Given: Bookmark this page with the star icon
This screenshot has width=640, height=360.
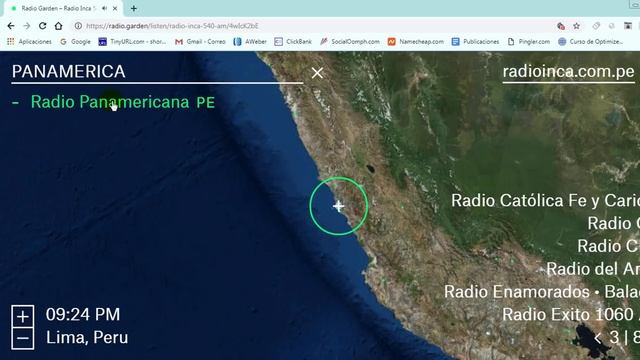Looking at the screenshot, I should 576,26.
